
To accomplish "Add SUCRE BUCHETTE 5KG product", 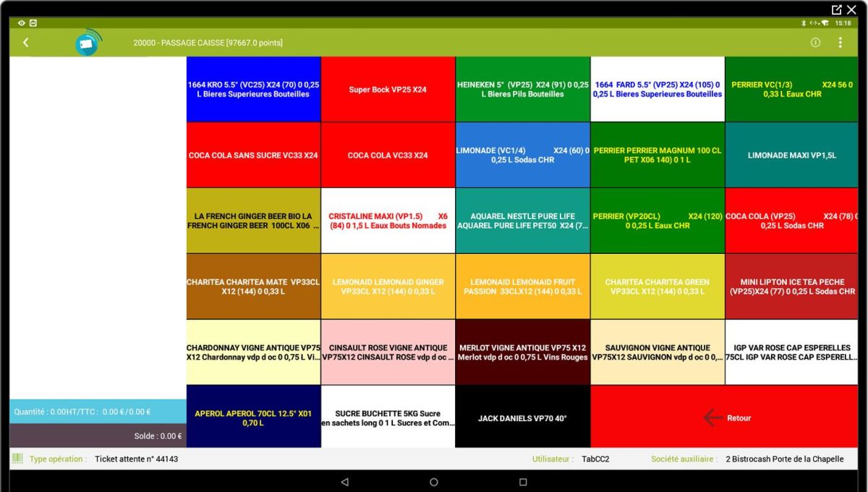I will pos(388,417).
